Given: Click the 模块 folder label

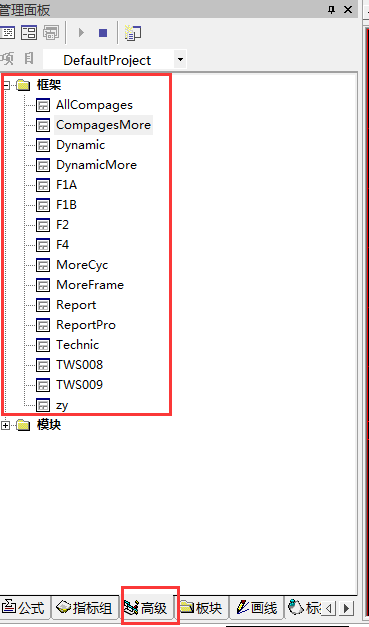Looking at the screenshot, I should (49, 425).
